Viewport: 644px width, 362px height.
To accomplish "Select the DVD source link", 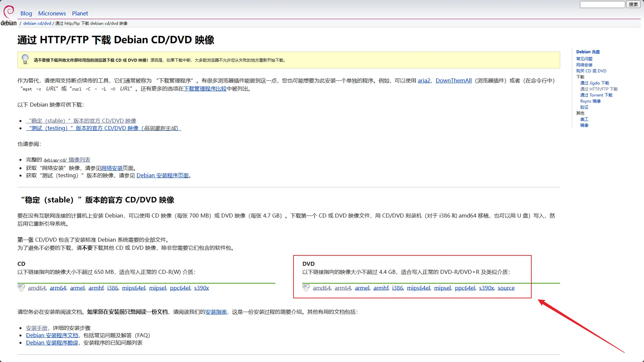I will [x=506, y=288].
